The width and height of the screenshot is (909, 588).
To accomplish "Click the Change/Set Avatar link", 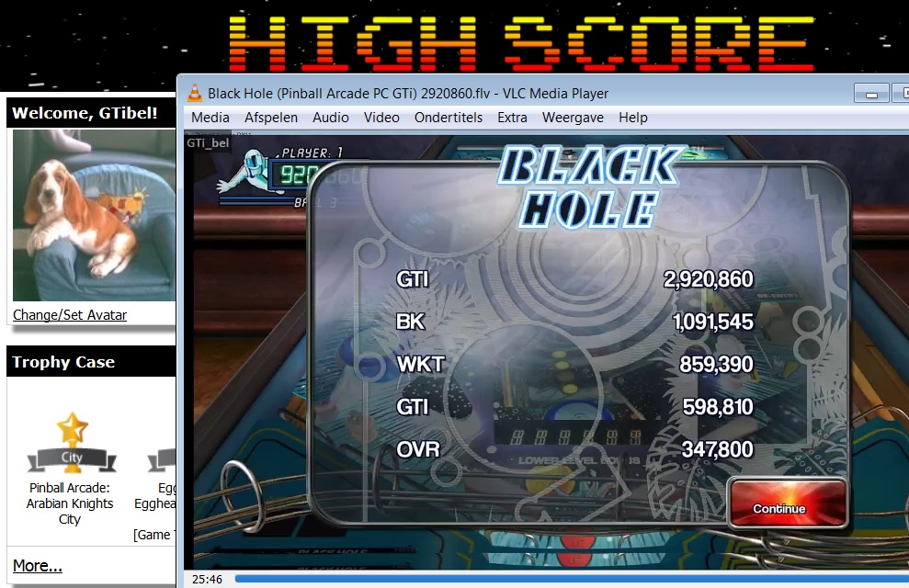I will [70, 314].
